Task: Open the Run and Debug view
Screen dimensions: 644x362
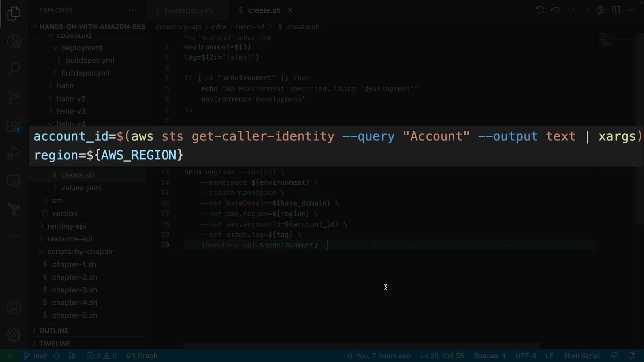Action: [14, 153]
